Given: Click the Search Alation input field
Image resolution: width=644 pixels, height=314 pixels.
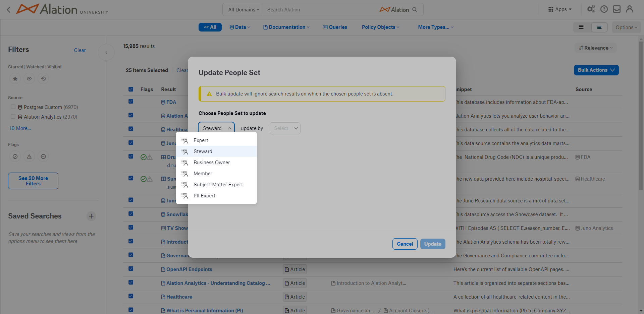Looking at the screenshot, I should click(320, 10).
